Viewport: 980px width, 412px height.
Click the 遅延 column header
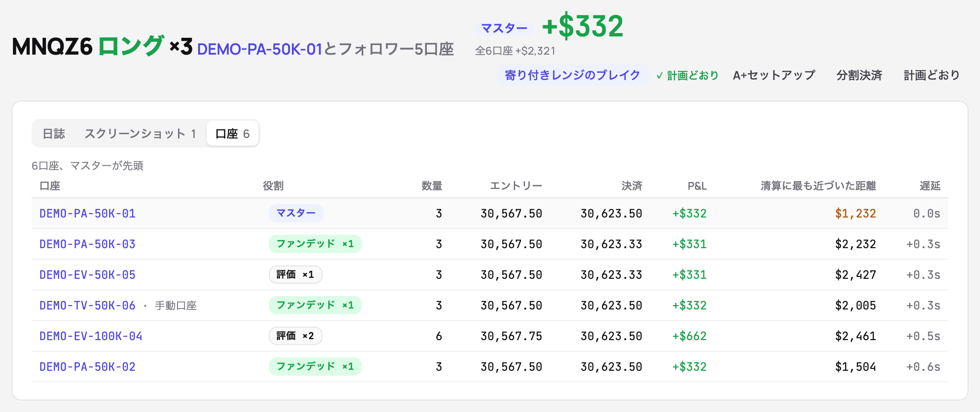pos(930,186)
